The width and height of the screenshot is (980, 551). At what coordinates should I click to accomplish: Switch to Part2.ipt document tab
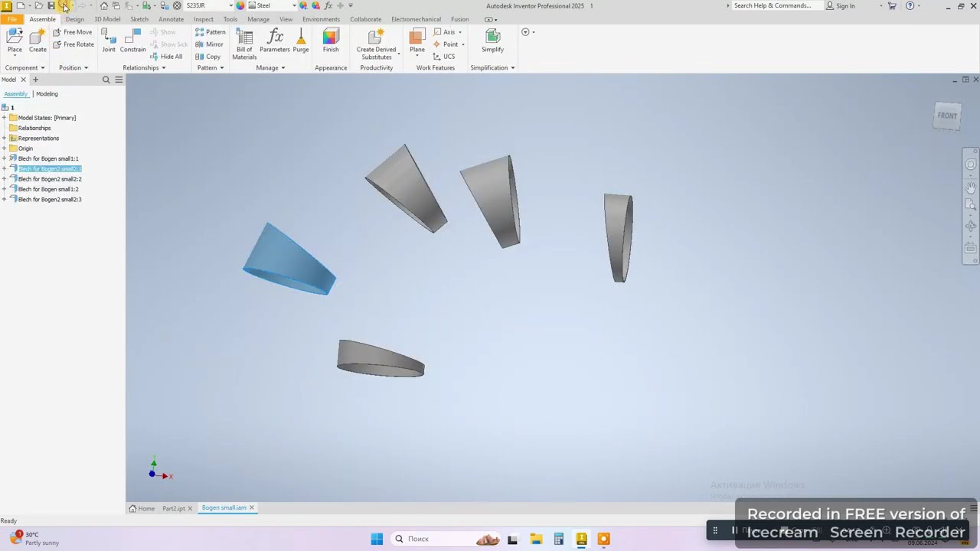[x=173, y=508]
